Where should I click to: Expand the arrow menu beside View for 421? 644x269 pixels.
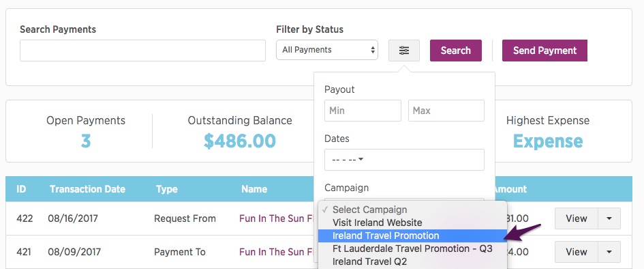point(609,252)
